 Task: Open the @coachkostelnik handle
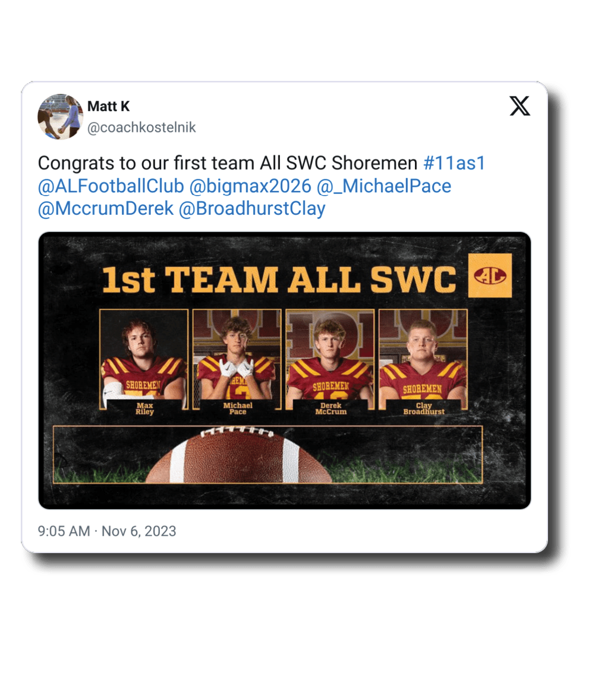(141, 128)
